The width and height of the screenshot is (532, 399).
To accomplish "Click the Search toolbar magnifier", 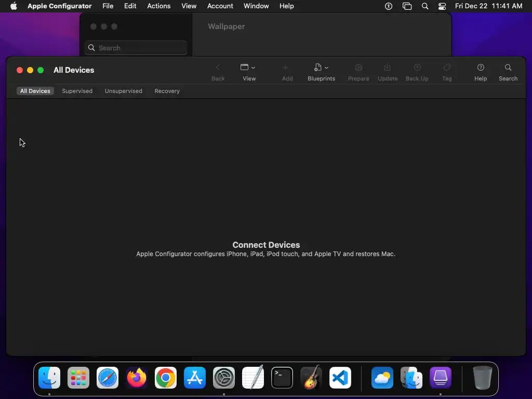I will point(508,68).
